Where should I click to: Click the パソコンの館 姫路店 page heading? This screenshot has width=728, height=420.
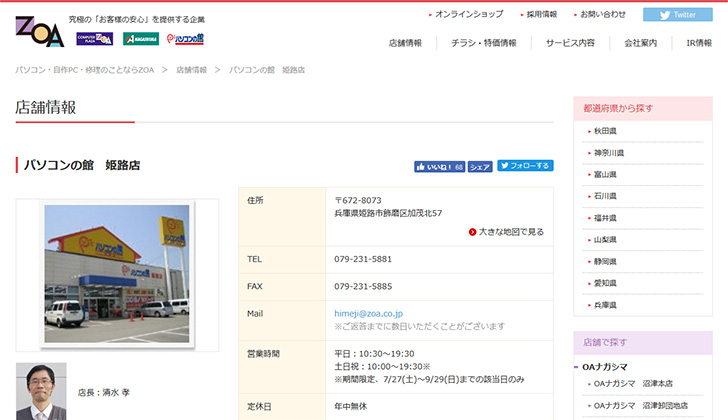[x=82, y=165]
